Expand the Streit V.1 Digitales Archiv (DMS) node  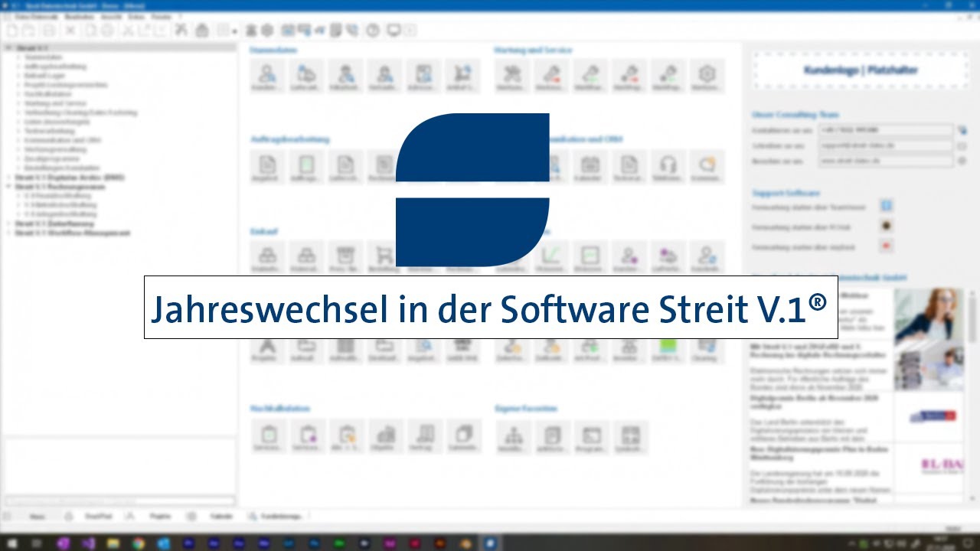click(8, 178)
